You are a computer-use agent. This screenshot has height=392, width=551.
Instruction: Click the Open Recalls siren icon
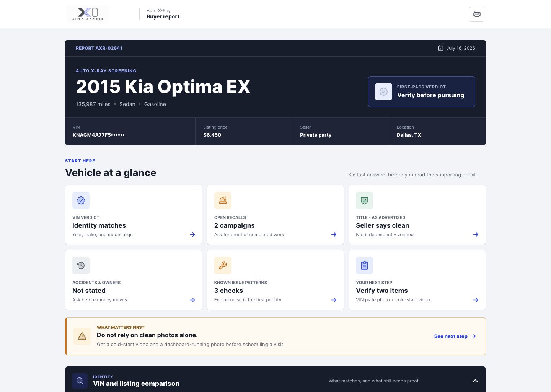coord(223,200)
